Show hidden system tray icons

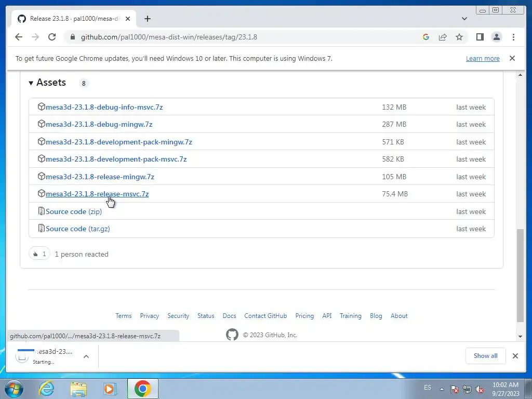tap(442, 389)
